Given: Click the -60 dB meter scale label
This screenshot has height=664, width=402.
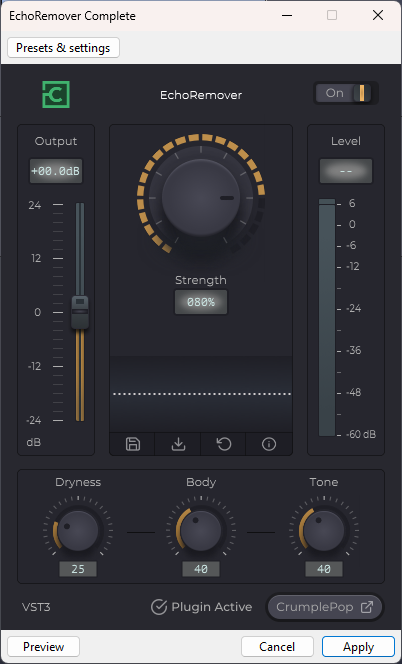Looking at the screenshot, I should (361, 434).
